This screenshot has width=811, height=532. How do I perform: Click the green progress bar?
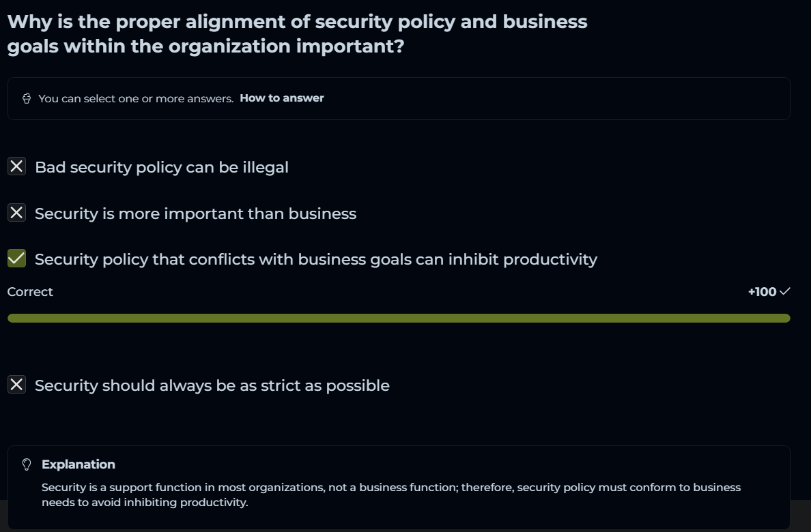[x=399, y=318]
